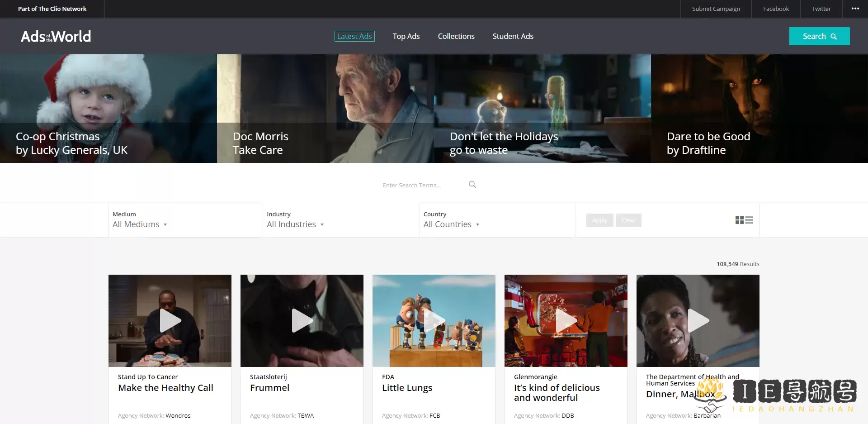Expand the All Industries dropdown
The height and width of the screenshot is (424, 868).
click(x=295, y=224)
